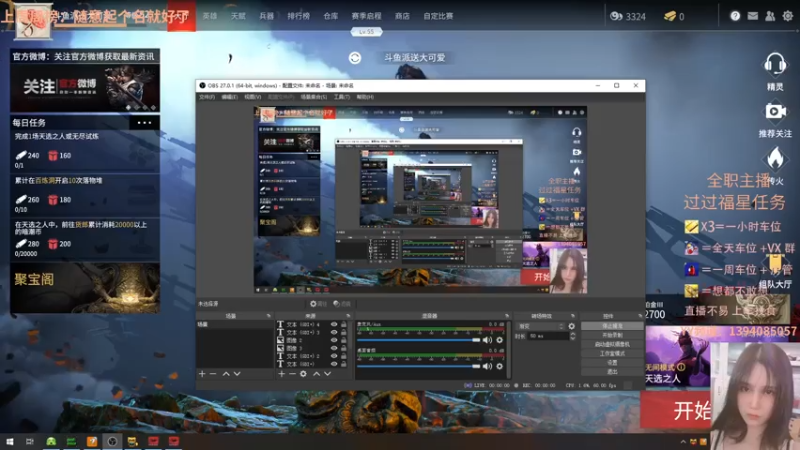Add a new source with the plus icon
The height and width of the screenshot is (450, 800).
281,374
